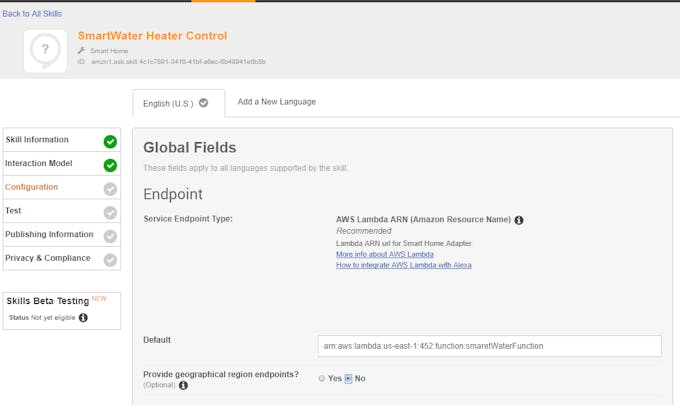Click the Default Lambda ARN input field
The image size is (680, 405).
pyautogui.click(x=490, y=346)
